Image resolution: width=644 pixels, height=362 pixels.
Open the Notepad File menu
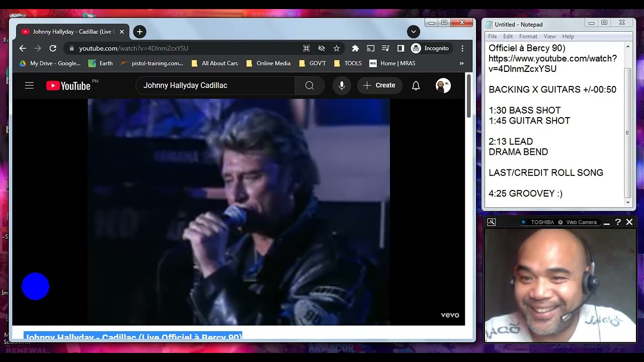(x=493, y=36)
